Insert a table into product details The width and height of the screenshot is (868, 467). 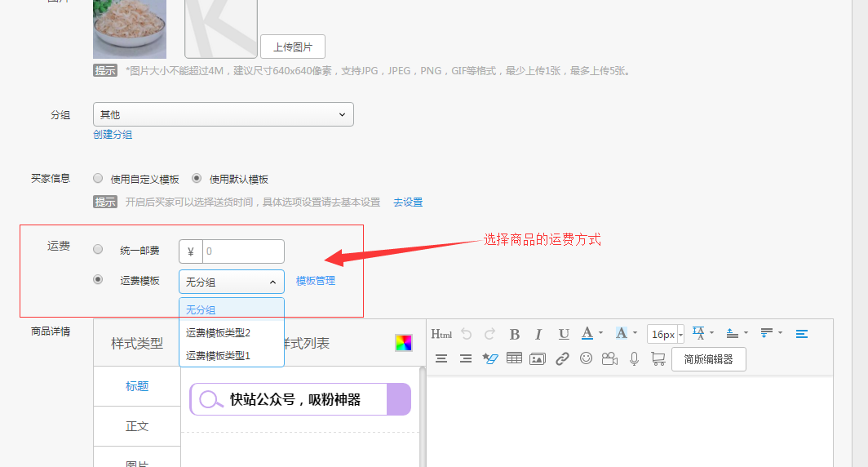point(514,358)
